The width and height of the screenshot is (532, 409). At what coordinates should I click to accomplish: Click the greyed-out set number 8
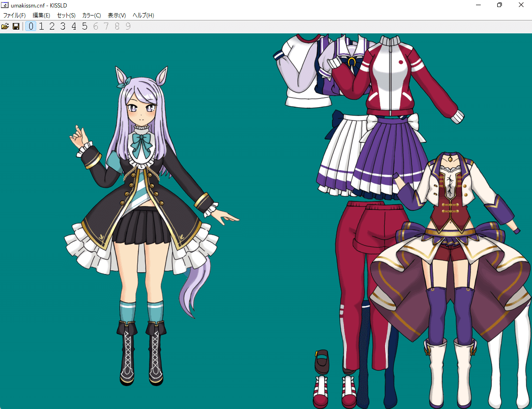pos(117,26)
